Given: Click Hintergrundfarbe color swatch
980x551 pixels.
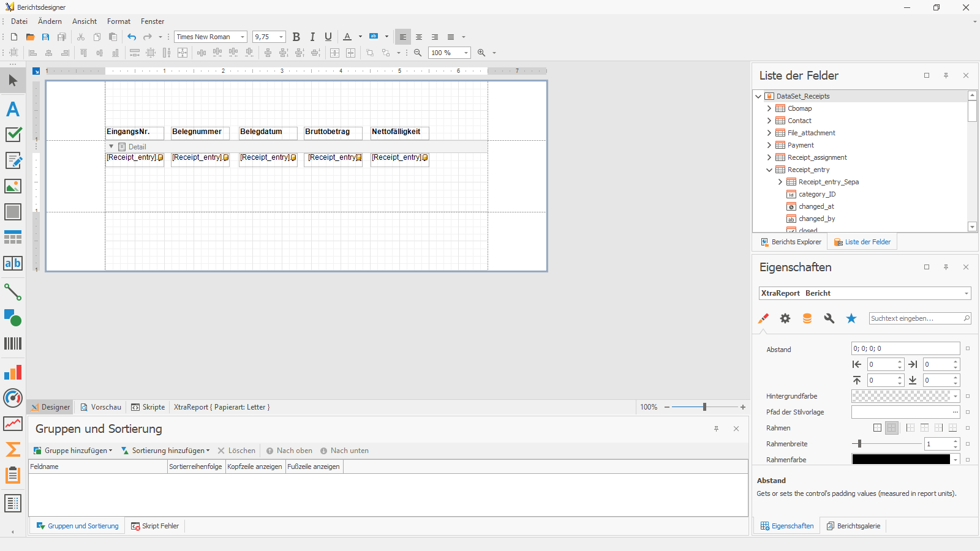Looking at the screenshot, I should [x=901, y=396].
